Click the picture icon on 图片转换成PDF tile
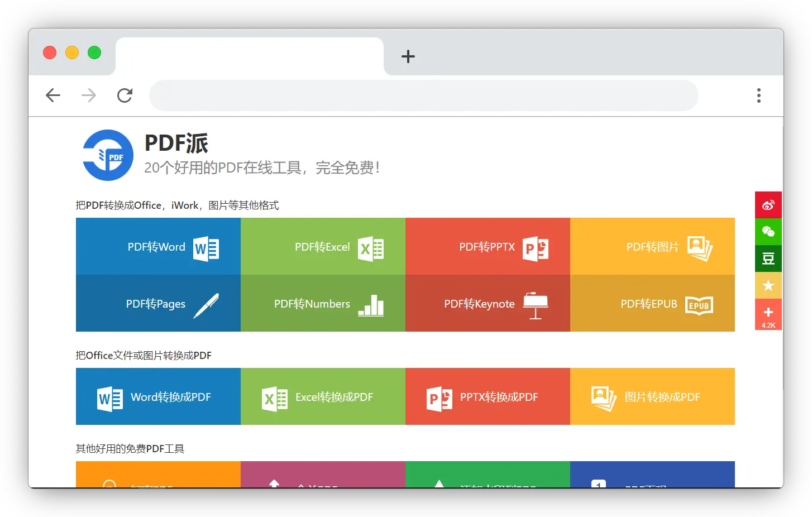 coord(604,399)
